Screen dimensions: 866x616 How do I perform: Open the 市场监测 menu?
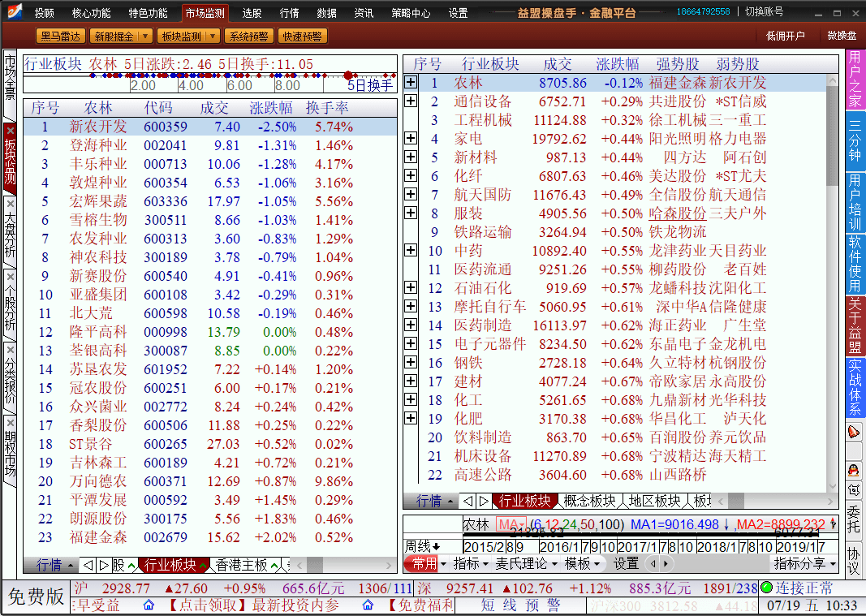pos(205,13)
